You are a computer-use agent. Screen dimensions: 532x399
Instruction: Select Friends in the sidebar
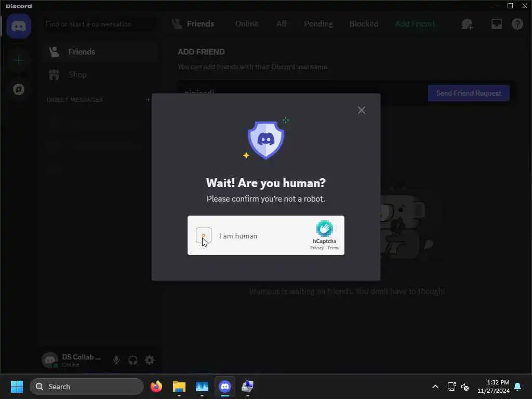click(x=100, y=52)
